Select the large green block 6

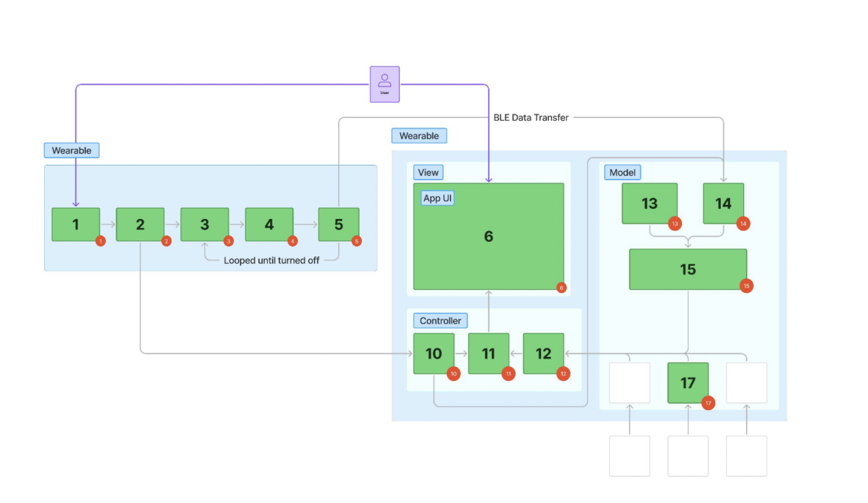click(x=489, y=237)
